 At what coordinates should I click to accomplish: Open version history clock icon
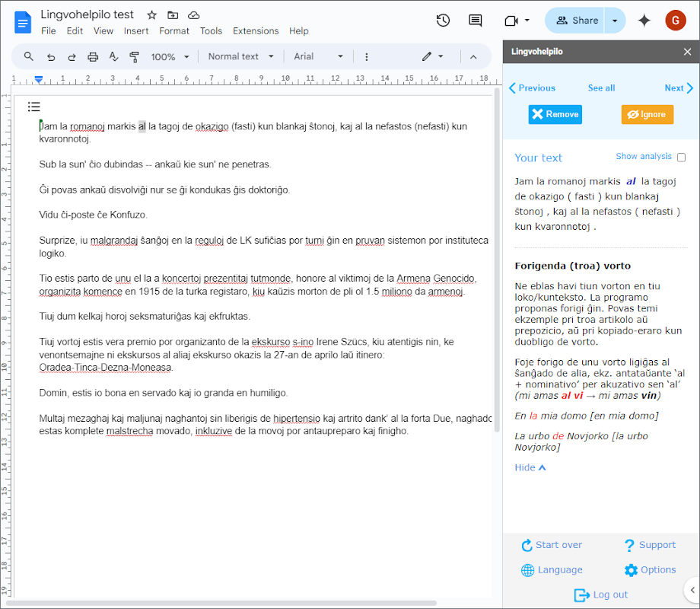(x=443, y=20)
